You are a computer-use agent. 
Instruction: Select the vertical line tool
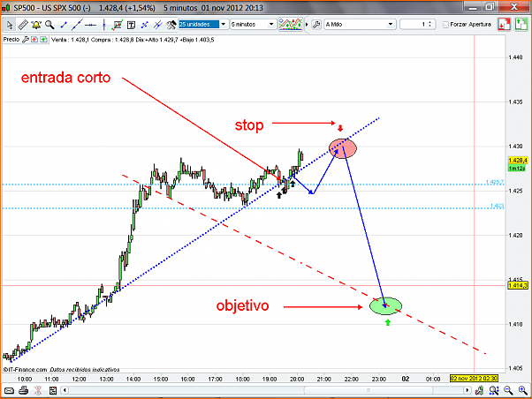(x=104, y=25)
